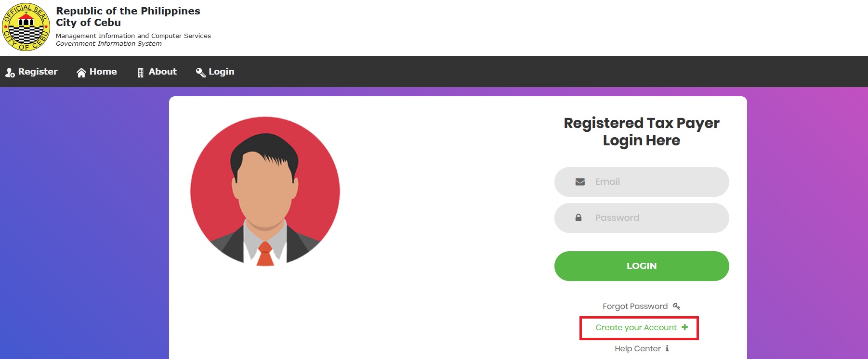Click the info icon beside Help Center
Screen dimensions: 868x359
(667, 348)
